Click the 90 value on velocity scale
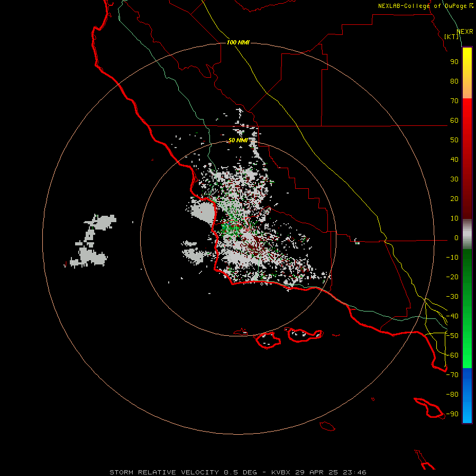 click(454, 62)
